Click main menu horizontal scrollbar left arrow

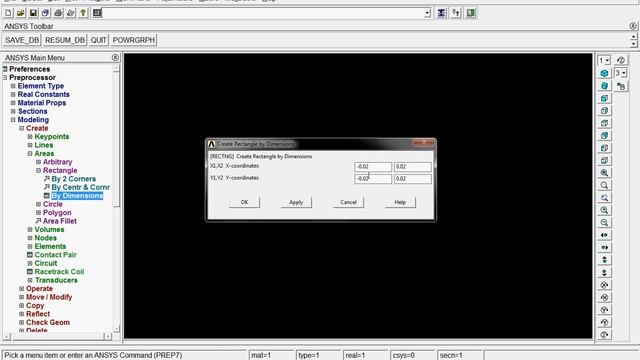click(7, 336)
